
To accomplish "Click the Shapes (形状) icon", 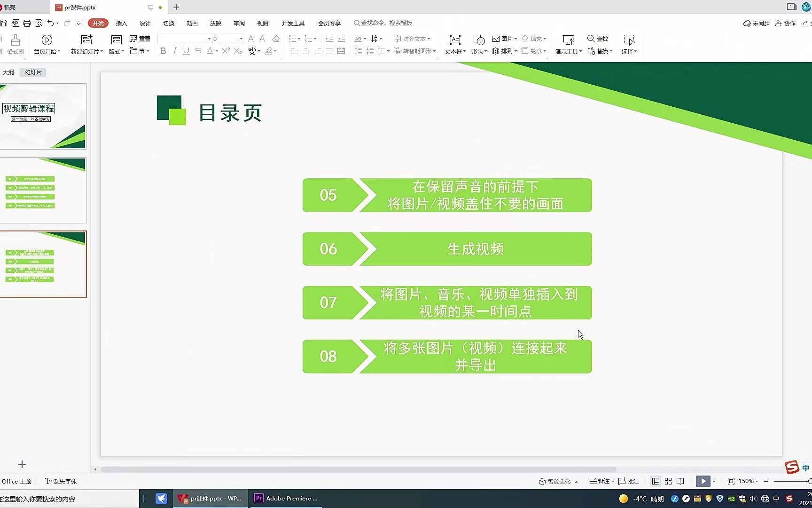I will [479, 40].
